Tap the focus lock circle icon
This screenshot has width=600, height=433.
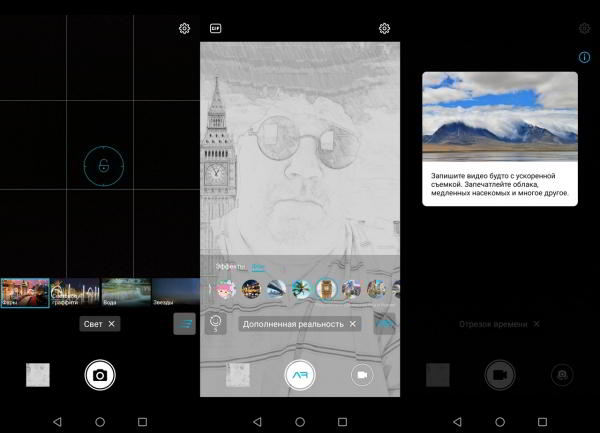[x=102, y=164]
